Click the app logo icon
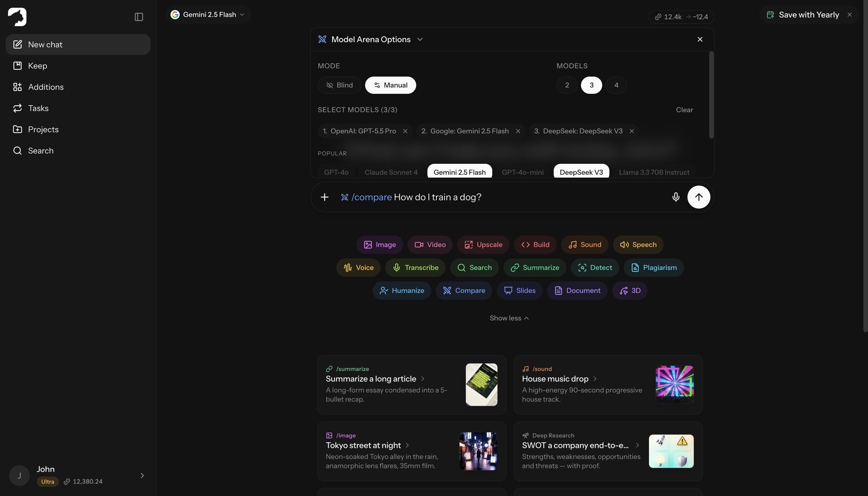Screen dimensions: 868x496 [17, 17]
